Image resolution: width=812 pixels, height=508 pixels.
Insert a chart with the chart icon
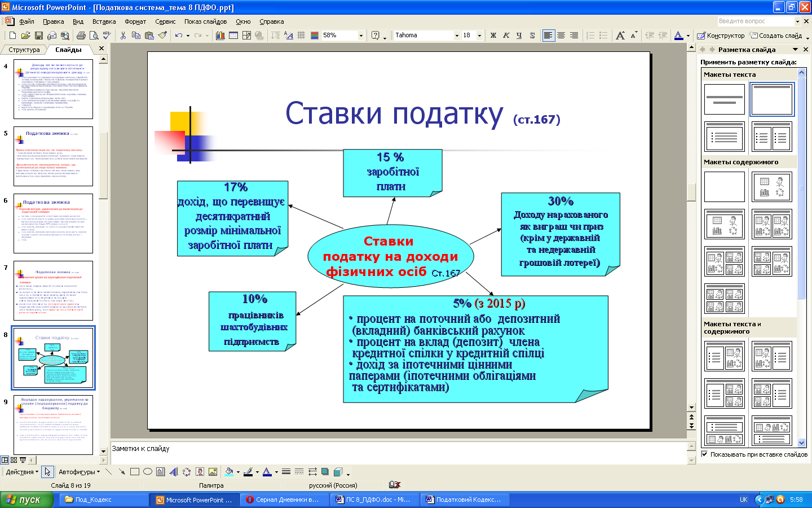[x=220, y=35]
